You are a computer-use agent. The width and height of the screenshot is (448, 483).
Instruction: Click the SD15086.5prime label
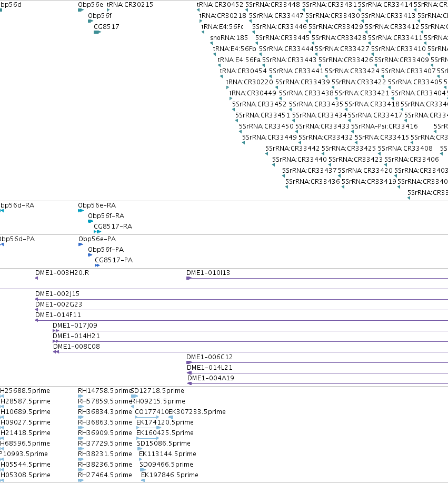coord(164,443)
